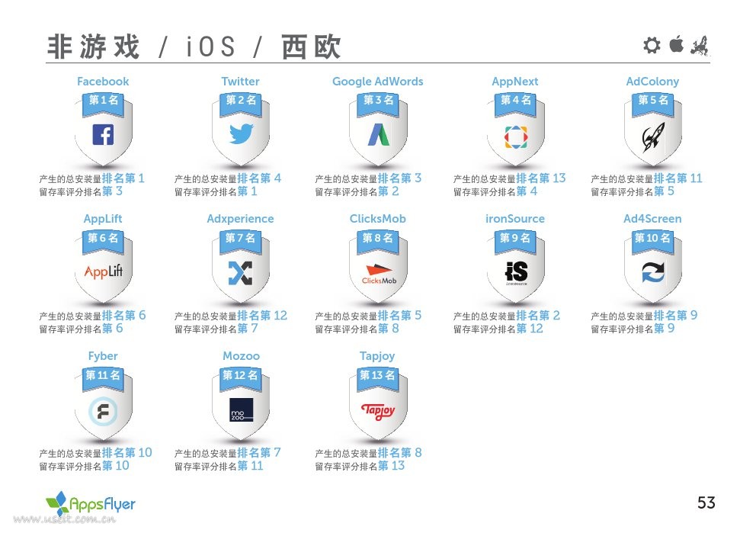Select the 第11名 rank ribbon

coord(103,379)
